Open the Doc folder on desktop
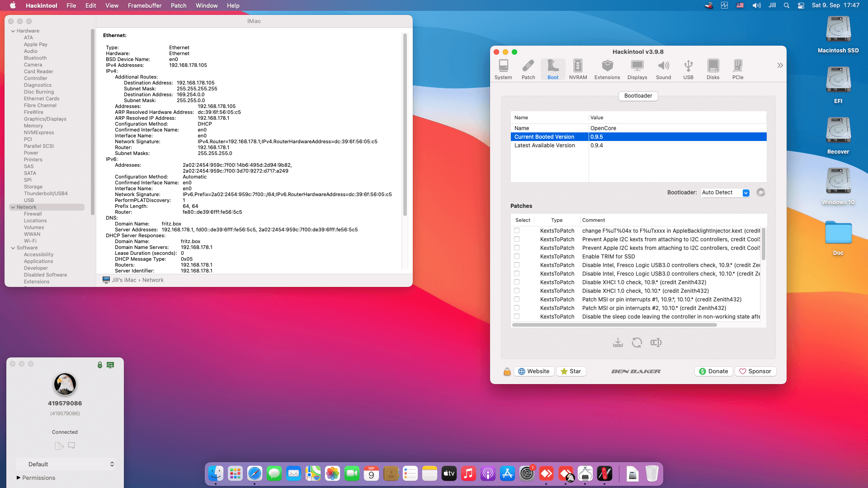Image resolution: width=868 pixels, height=488 pixels. click(x=838, y=238)
